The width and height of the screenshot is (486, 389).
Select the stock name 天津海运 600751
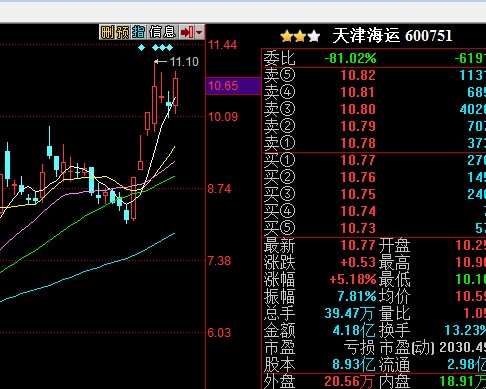click(392, 36)
